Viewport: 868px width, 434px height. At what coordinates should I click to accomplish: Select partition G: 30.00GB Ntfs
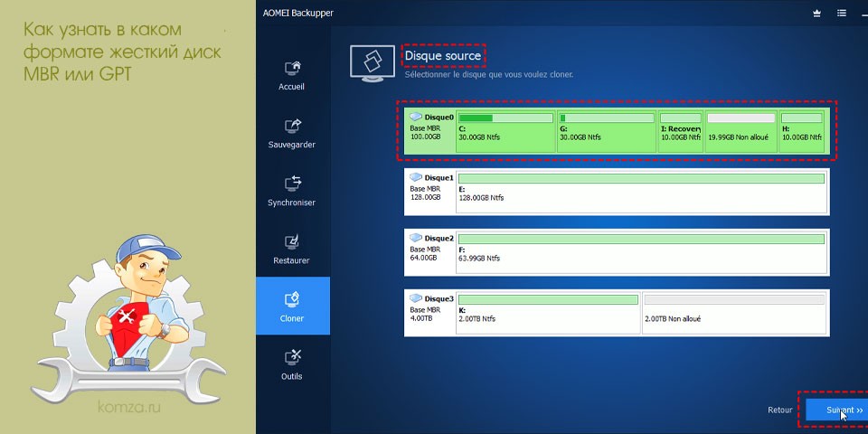(606, 131)
